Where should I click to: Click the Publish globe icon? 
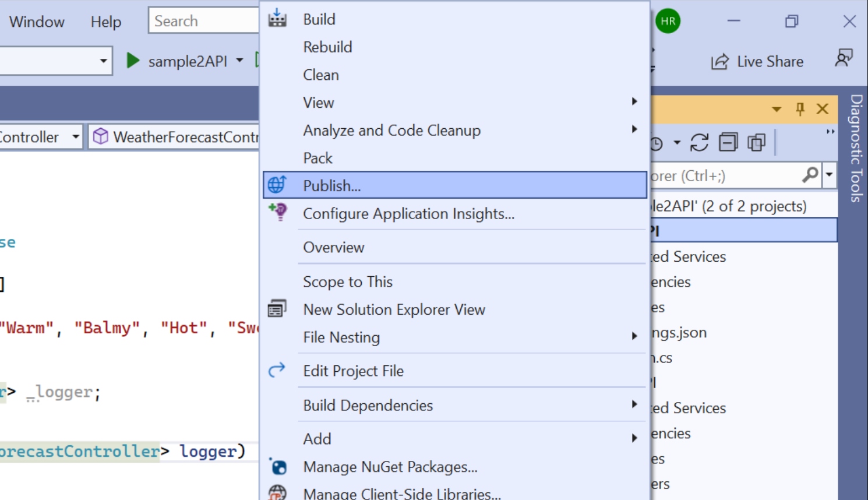277,185
